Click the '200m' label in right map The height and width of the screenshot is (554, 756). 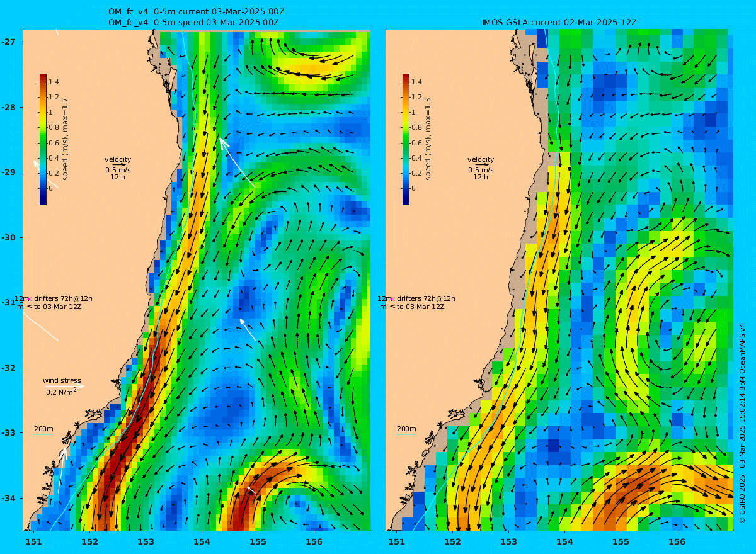406,429
